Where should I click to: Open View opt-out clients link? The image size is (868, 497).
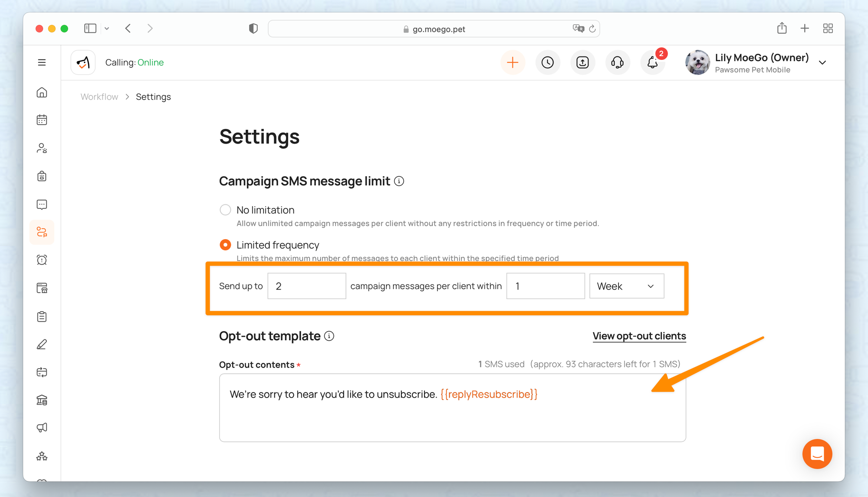click(x=639, y=336)
